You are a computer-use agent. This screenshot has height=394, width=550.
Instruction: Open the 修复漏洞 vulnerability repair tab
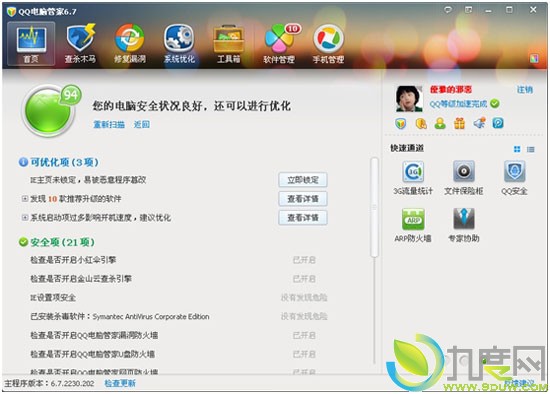coord(130,44)
